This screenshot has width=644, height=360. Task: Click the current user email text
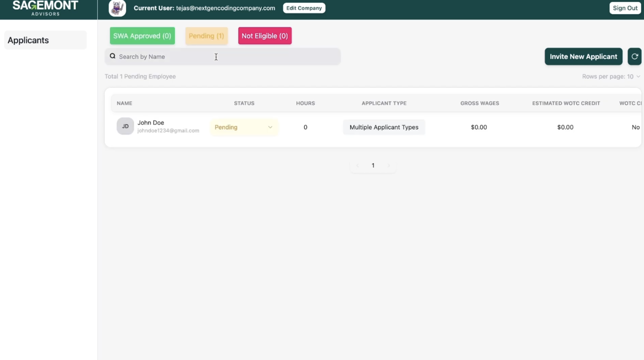[225, 8]
